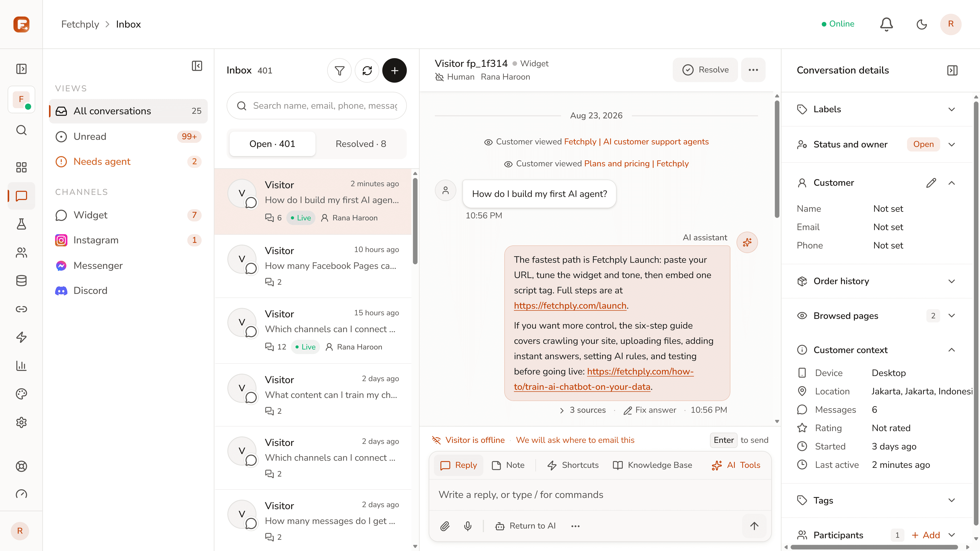Focus the Write a reply text box
This screenshot has width=980, height=551.
click(x=600, y=495)
